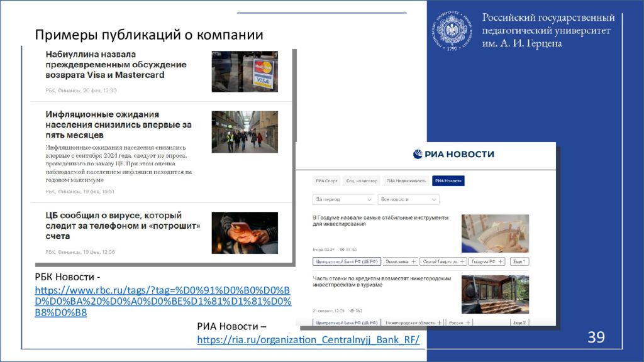
Task: Expand more tags with 'Еще 1' button
Action: tap(519, 261)
